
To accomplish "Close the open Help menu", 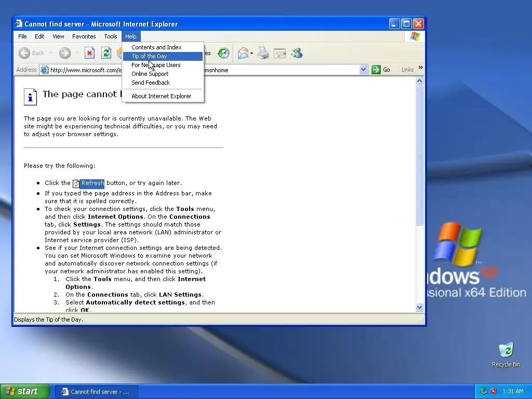I will click(x=130, y=36).
